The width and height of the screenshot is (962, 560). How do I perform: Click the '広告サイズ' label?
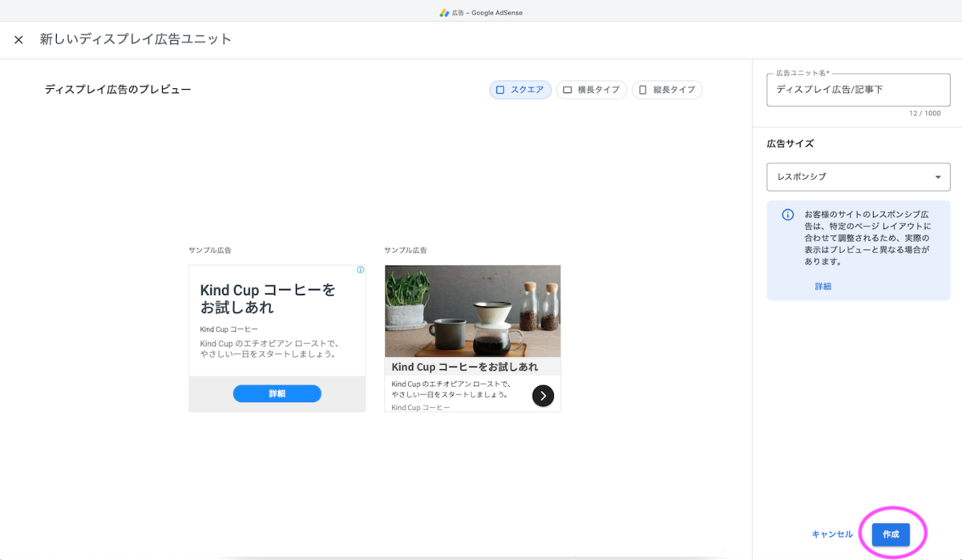point(790,143)
